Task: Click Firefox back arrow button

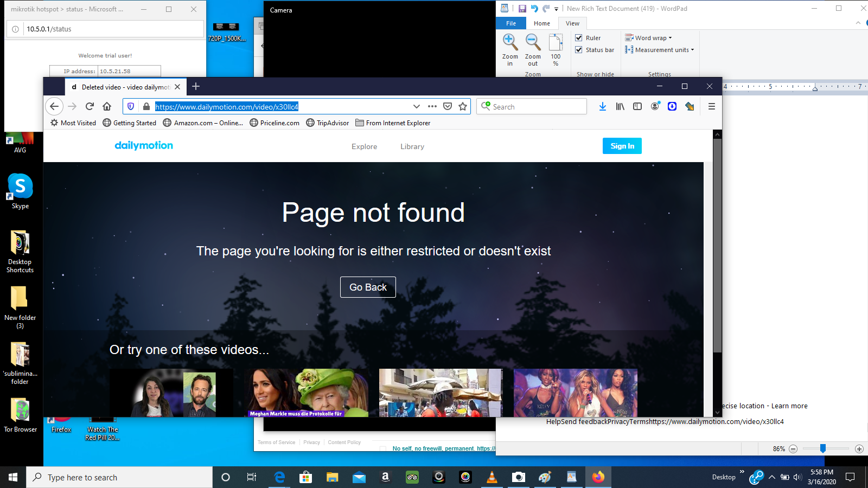Action: [x=54, y=106]
